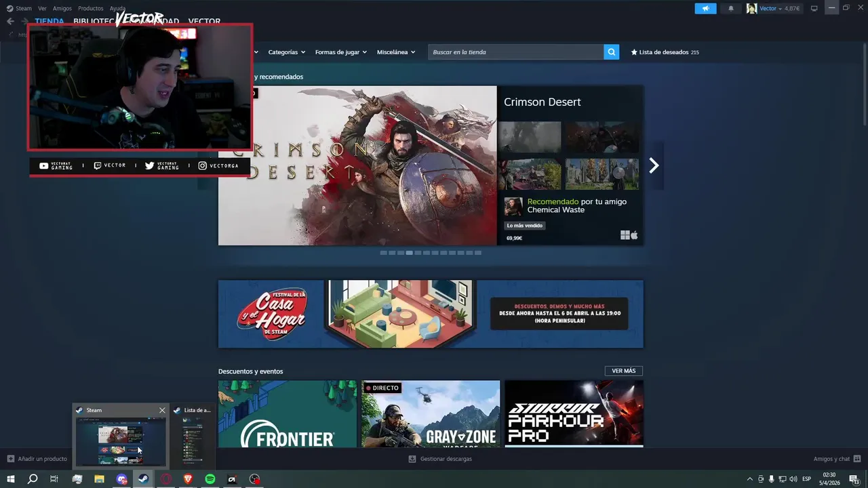This screenshot has width=868, height=488.
Task: Click the ESP language indicator
Action: (x=807, y=479)
